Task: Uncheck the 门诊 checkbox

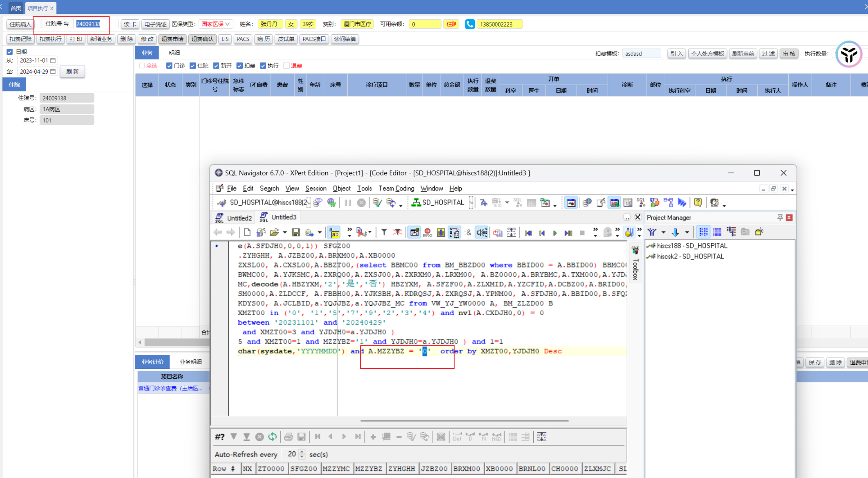Action: [169, 65]
